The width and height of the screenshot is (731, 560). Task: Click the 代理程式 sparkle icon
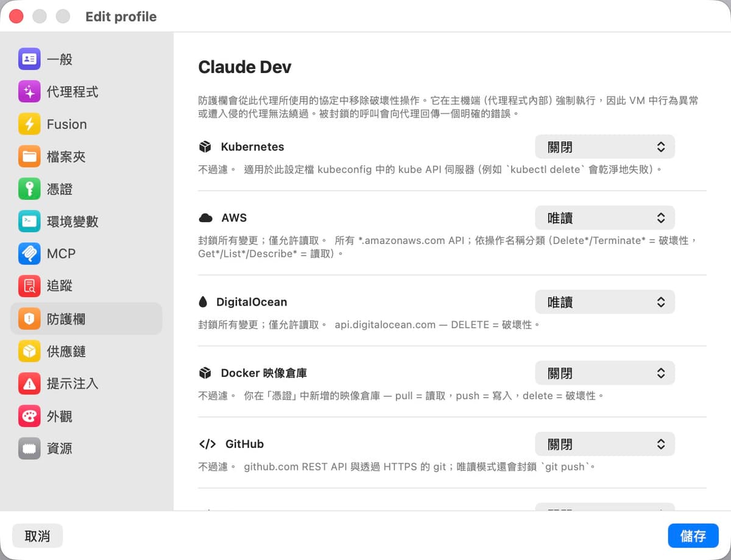coord(29,92)
